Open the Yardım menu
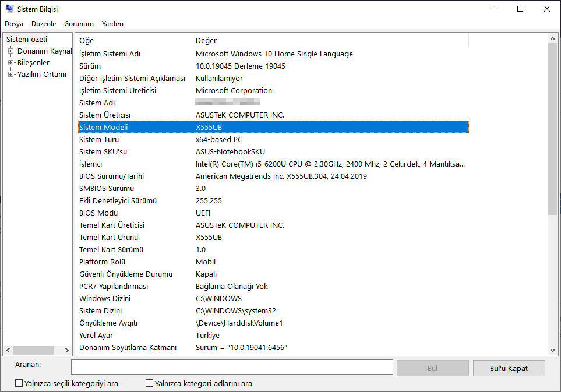Screen dimensions: 561x392 click(112, 24)
